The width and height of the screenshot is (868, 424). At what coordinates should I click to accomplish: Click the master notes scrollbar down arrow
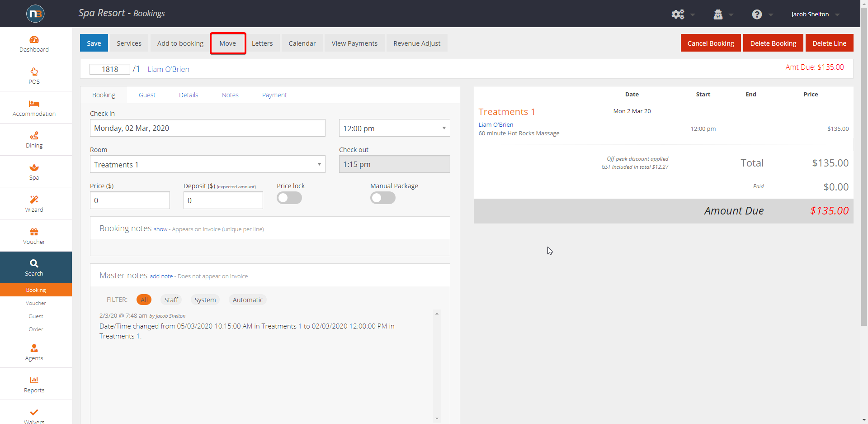coord(437,419)
